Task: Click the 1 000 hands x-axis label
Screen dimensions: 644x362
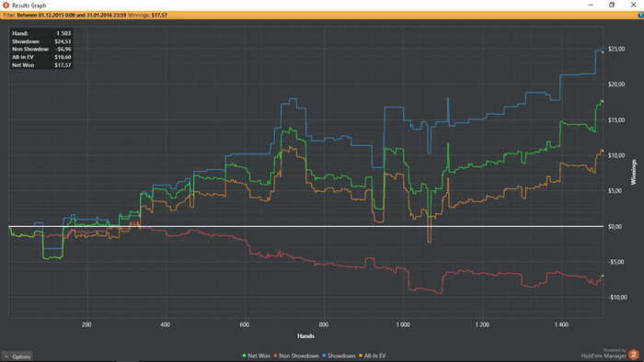Action: [403, 324]
